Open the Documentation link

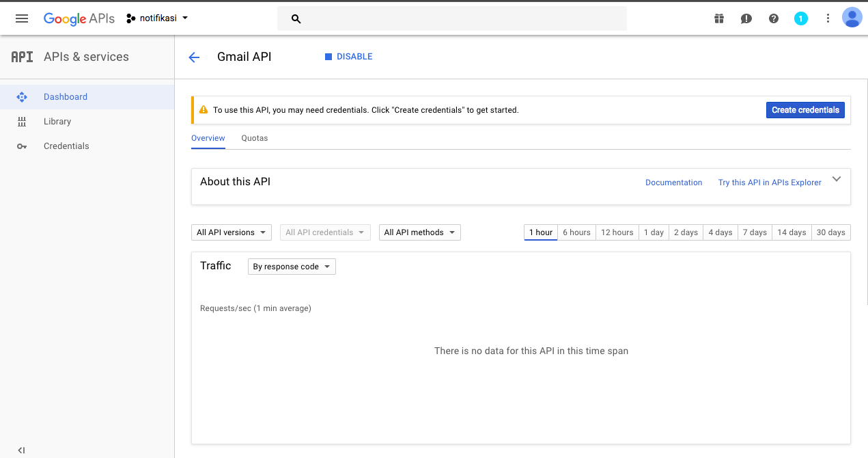point(674,183)
